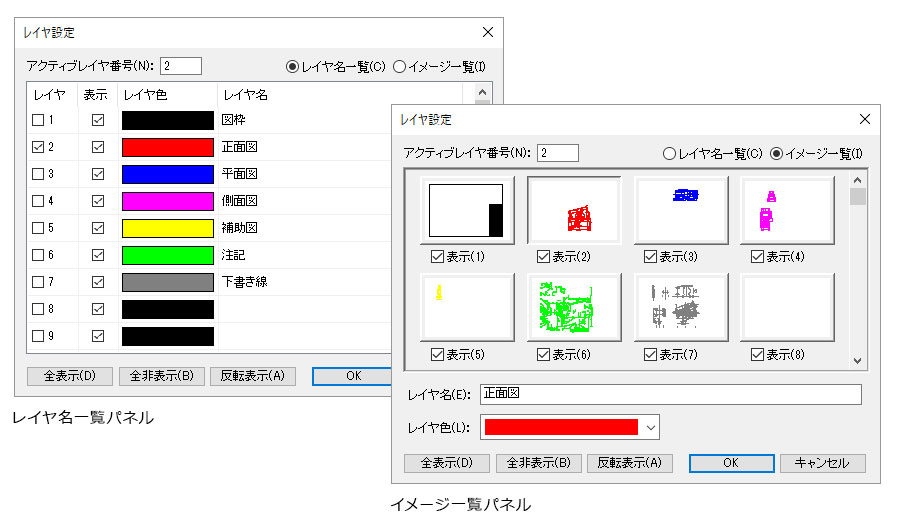This screenshot has height=529, width=900.
Task: Select the red layer 2 thumbnail image
Action: click(x=574, y=211)
